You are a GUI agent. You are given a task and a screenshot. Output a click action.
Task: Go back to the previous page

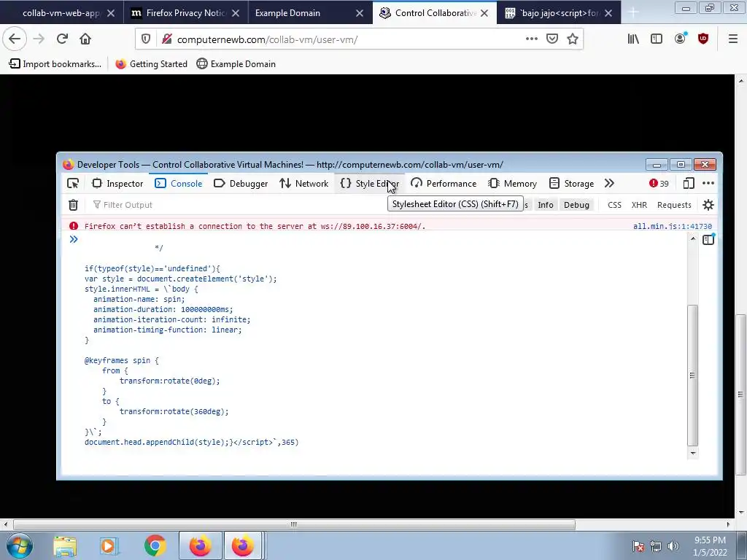[15, 39]
